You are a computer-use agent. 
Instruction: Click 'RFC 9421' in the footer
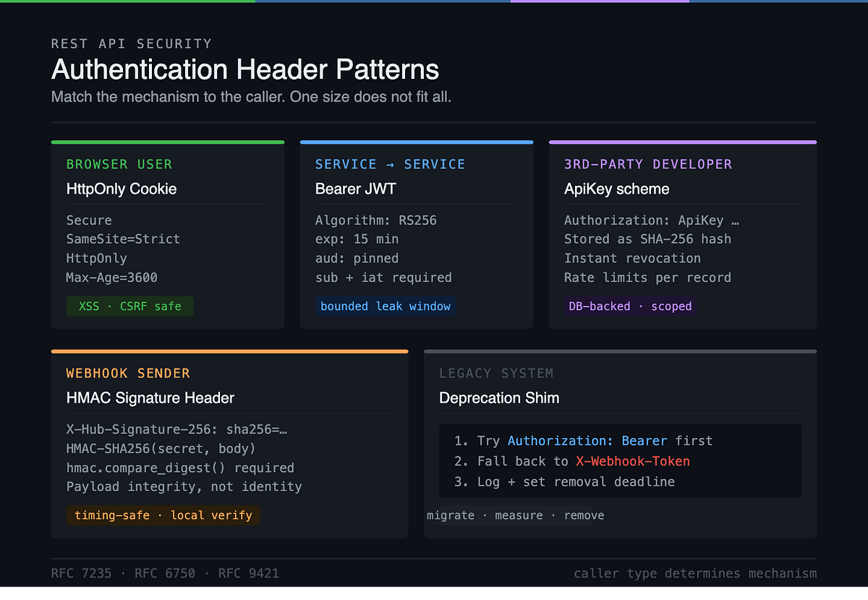pyautogui.click(x=249, y=573)
